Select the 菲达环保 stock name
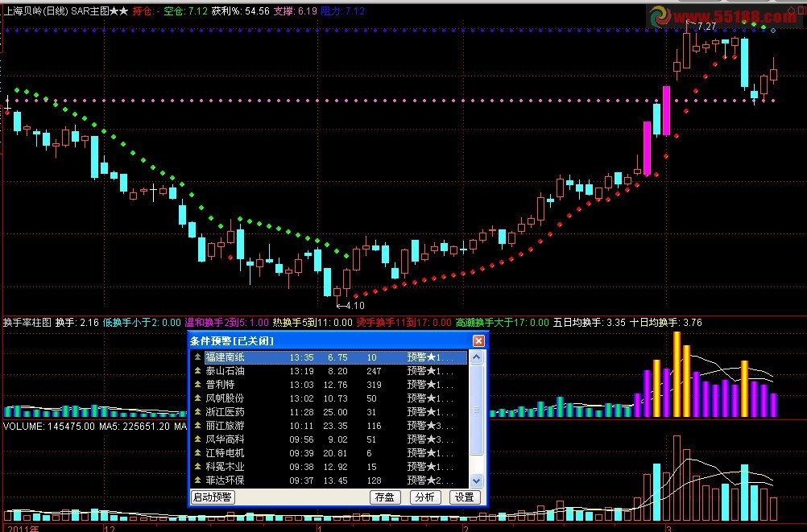 pos(225,480)
